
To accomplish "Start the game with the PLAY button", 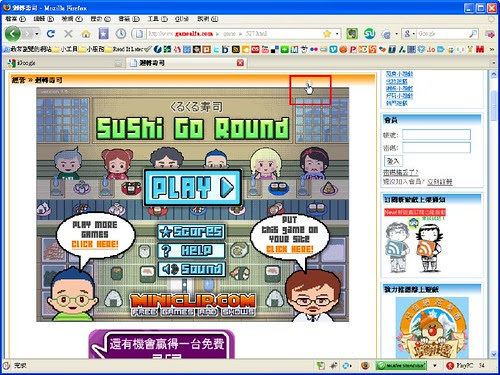I will (193, 187).
